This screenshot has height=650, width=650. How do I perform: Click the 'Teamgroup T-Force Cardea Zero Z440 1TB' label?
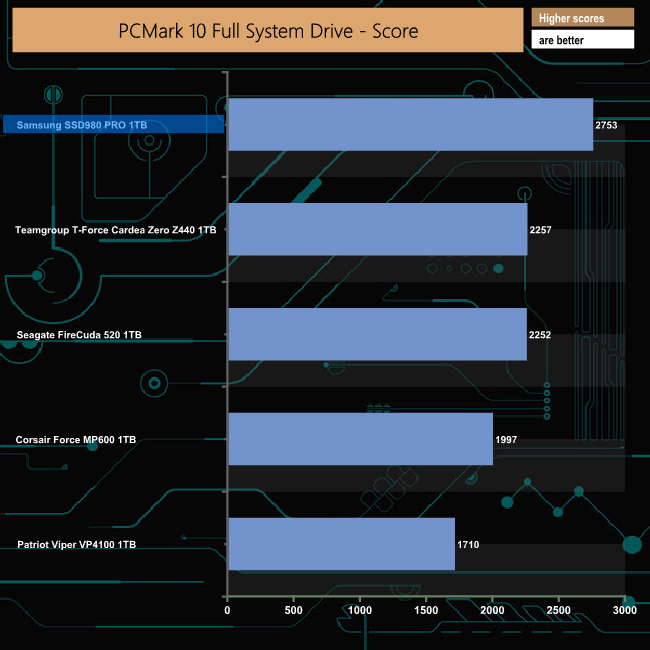pyautogui.click(x=116, y=230)
